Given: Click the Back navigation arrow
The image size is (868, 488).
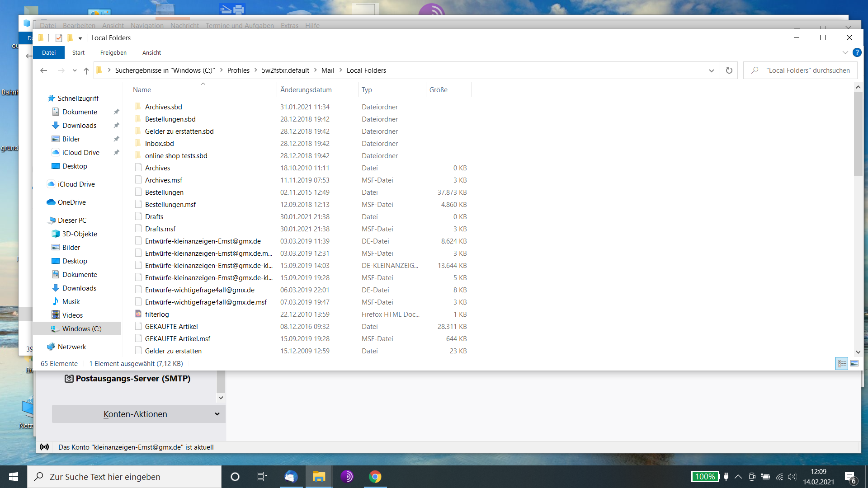Looking at the screenshot, I should [x=43, y=70].
